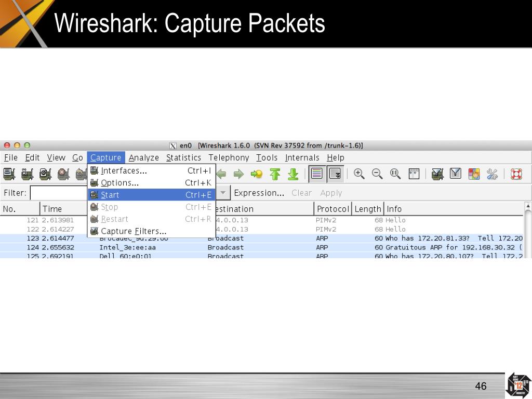Jump to the first packet arrow icon
This screenshot has height=399, width=532.
click(275, 174)
